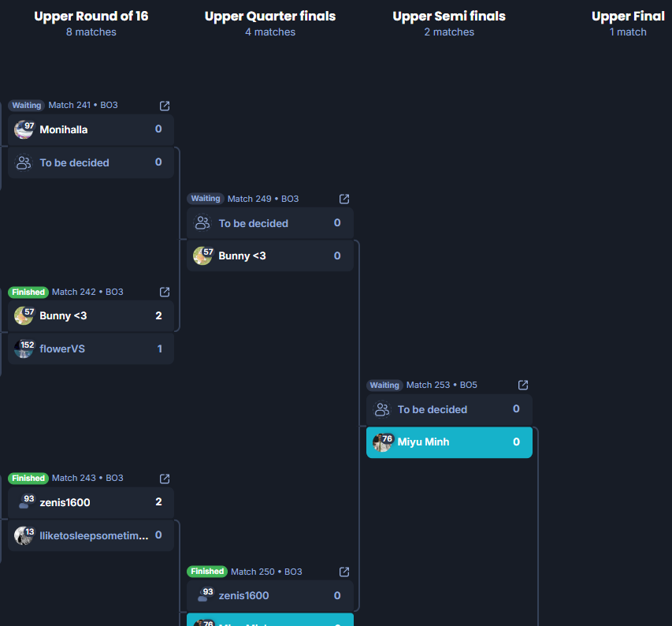Click Match 243 • BO3 label

87,478
